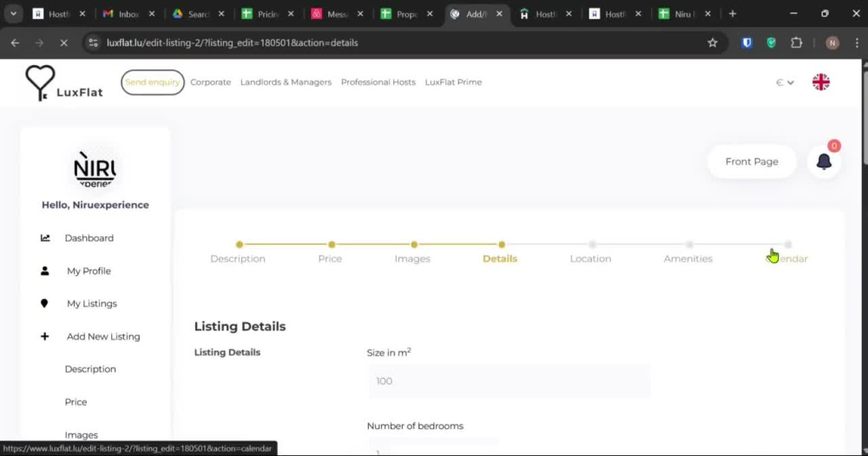Open Price sub-item in sidebar
This screenshot has width=868, height=456.
click(76, 401)
